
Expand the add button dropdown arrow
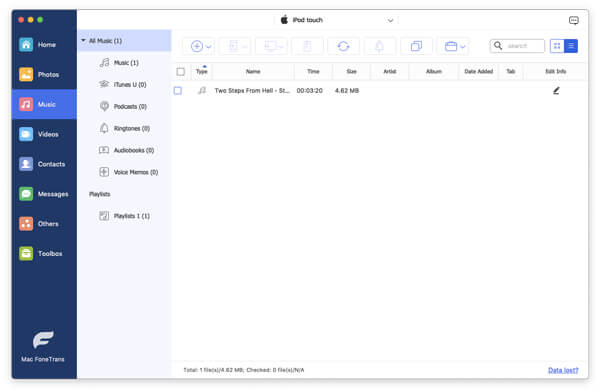(x=209, y=47)
